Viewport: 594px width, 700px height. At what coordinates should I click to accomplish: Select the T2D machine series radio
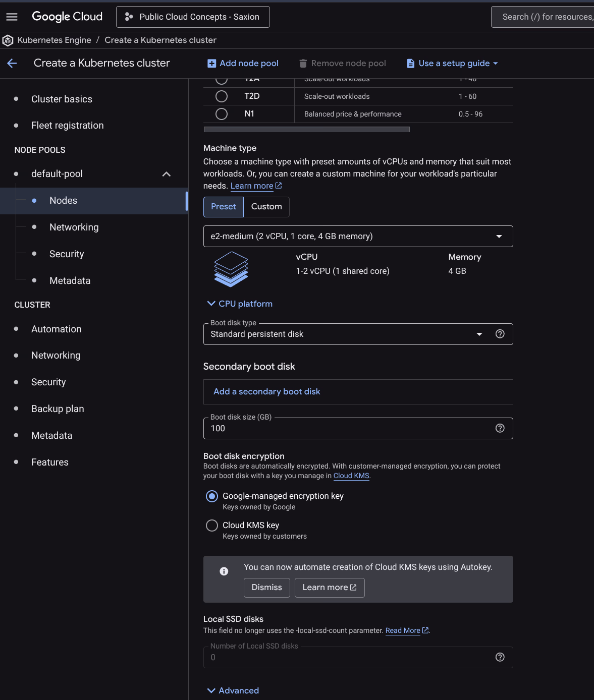click(x=222, y=96)
